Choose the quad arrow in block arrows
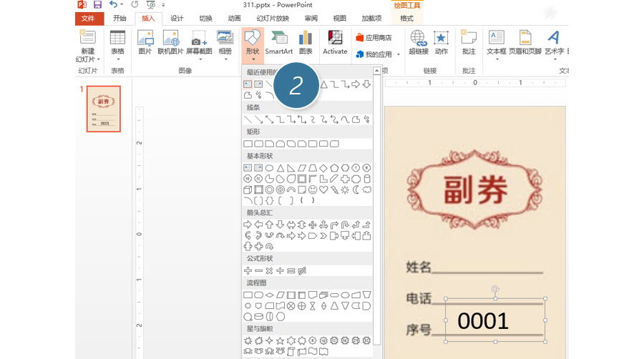The width and height of the screenshot is (644, 359). pyautogui.click(x=313, y=225)
